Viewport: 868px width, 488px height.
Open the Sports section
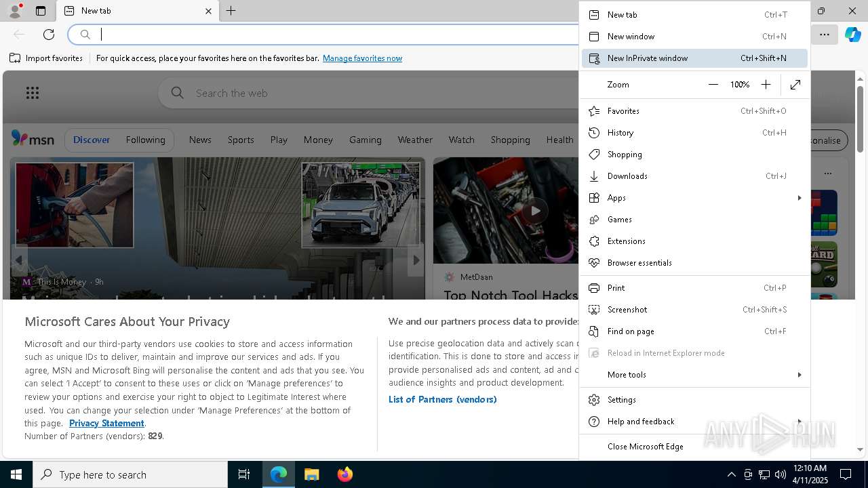pos(241,140)
